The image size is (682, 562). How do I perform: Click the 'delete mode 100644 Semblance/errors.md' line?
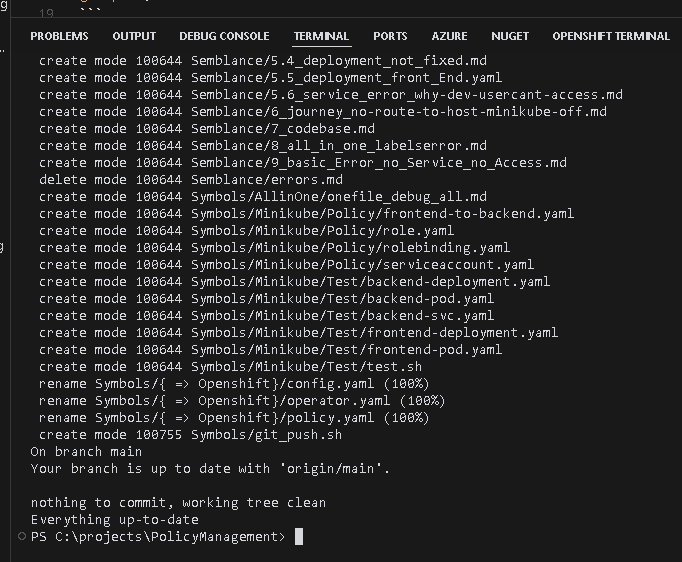(x=191, y=179)
